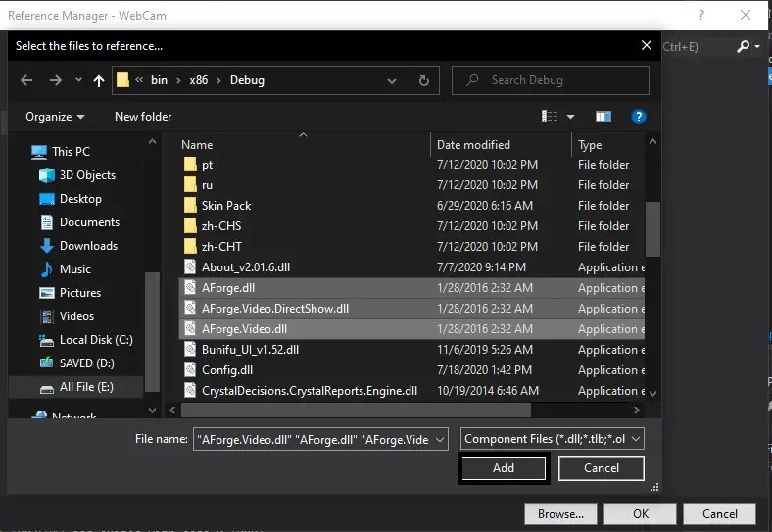Cancel the file selection dialog

click(x=602, y=468)
